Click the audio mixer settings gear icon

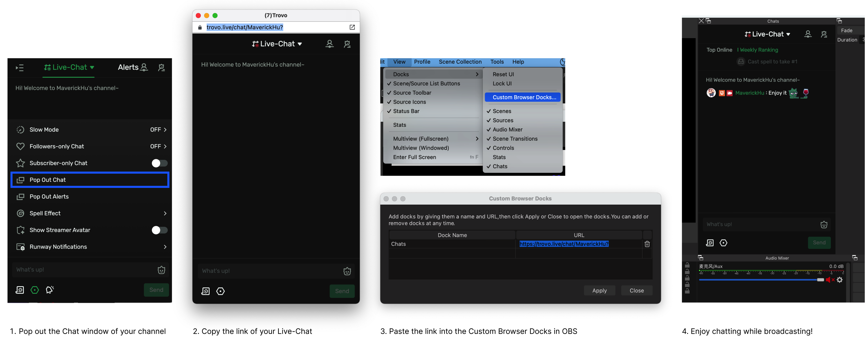[x=839, y=280]
